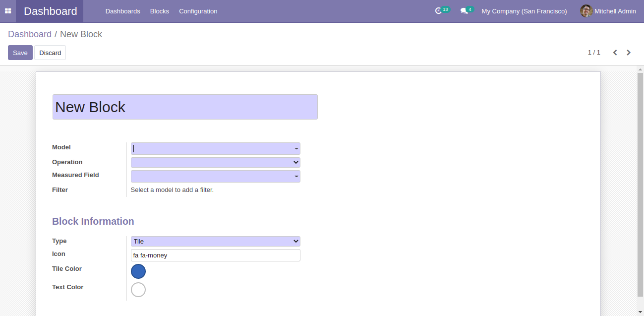The image size is (644, 316).
Task: Open the Mitchell Admin user menu
Action: point(608,11)
